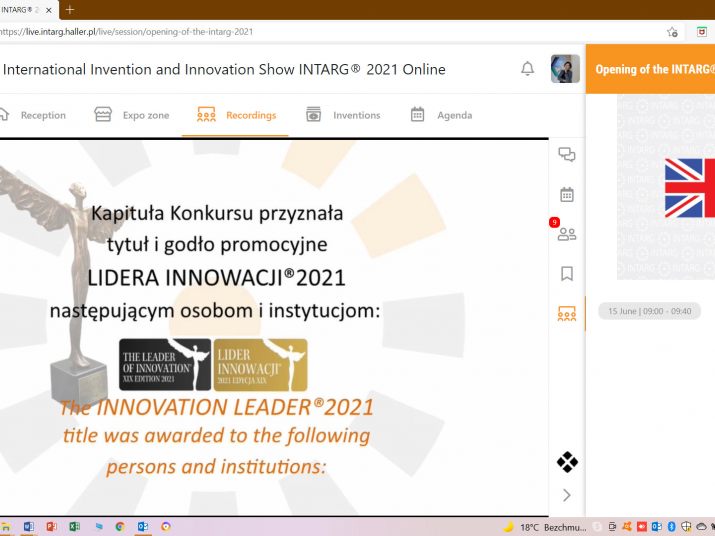Switch to the Expo zone tab

(132, 115)
